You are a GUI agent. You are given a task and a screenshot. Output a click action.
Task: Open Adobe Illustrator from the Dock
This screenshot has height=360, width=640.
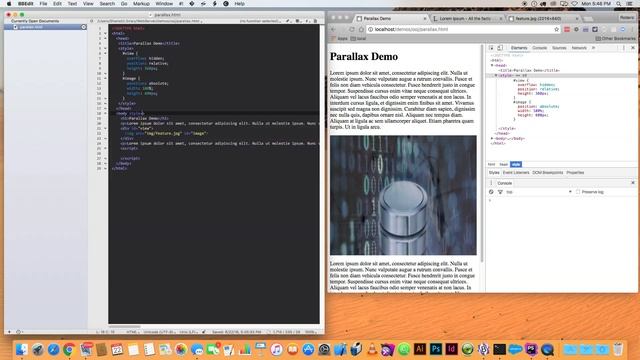(420, 349)
